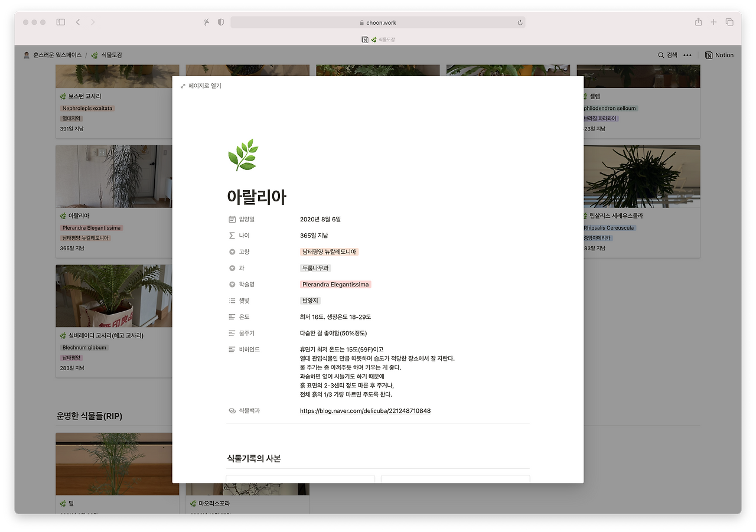Click the 최저 16도. 생장온도 18-29도 text
The height and width of the screenshot is (532, 756).
(x=335, y=317)
